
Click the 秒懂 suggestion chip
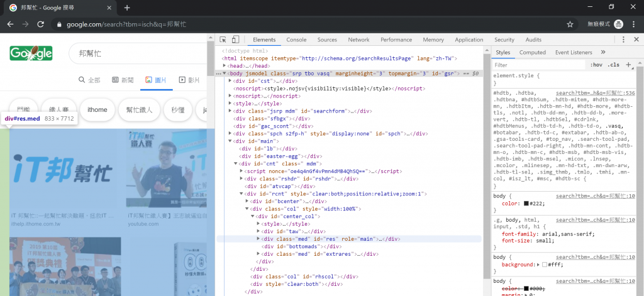coord(177,109)
